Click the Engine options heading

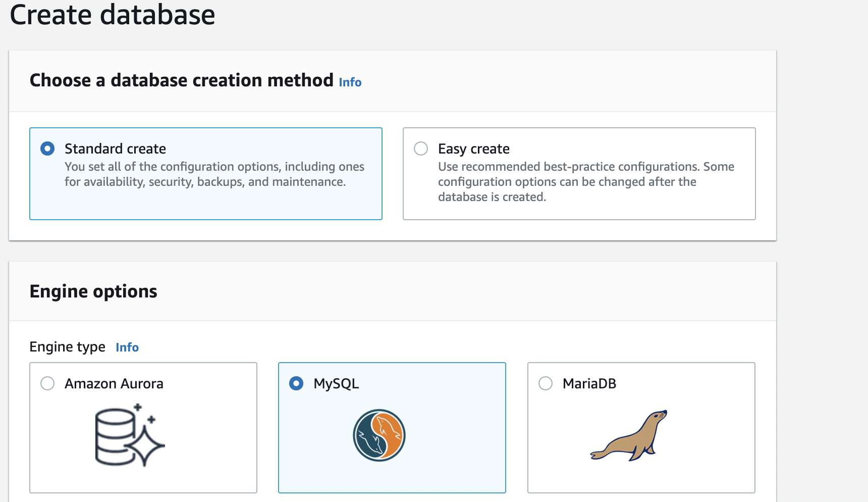click(x=93, y=292)
